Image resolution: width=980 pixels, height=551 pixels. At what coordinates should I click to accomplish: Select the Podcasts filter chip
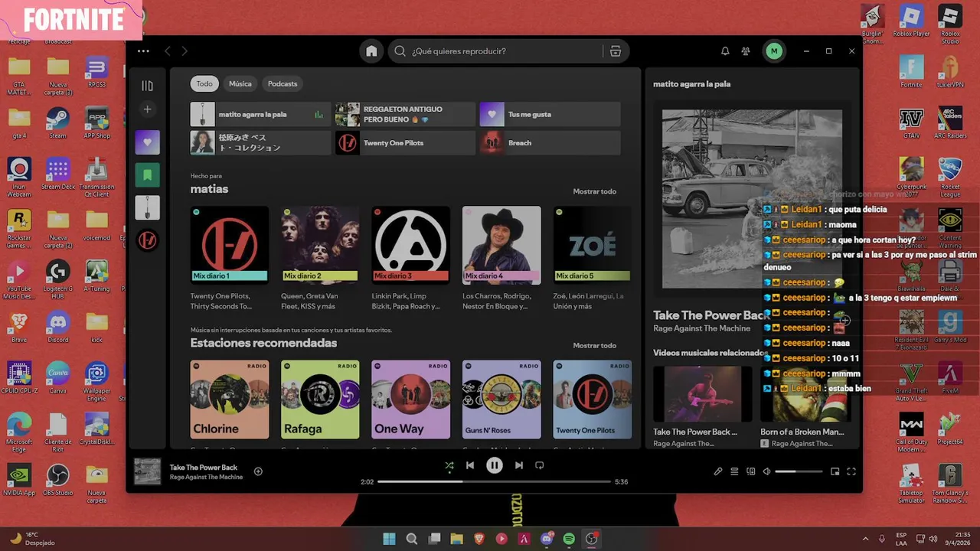tap(283, 83)
